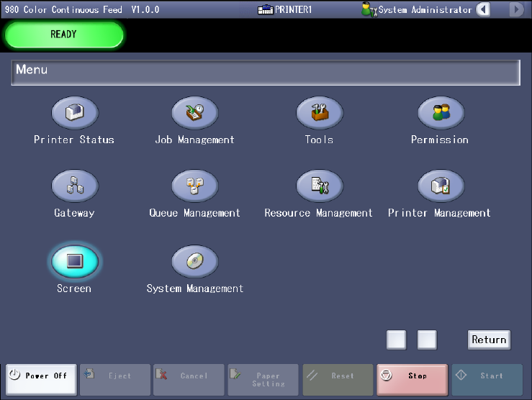
Task: Click the 'Resource Management' label text
Action: pyautogui.click(x=319, y=213)
